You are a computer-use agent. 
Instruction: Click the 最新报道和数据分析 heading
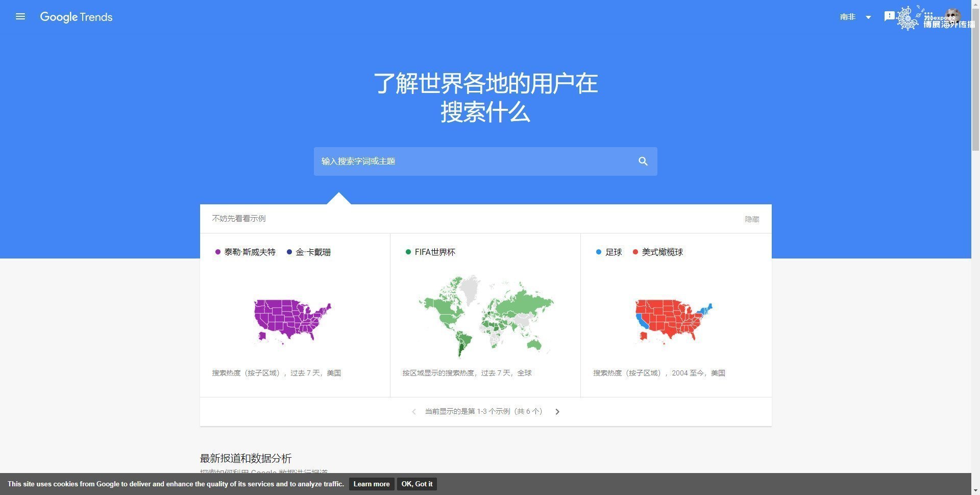coord(246,458)
